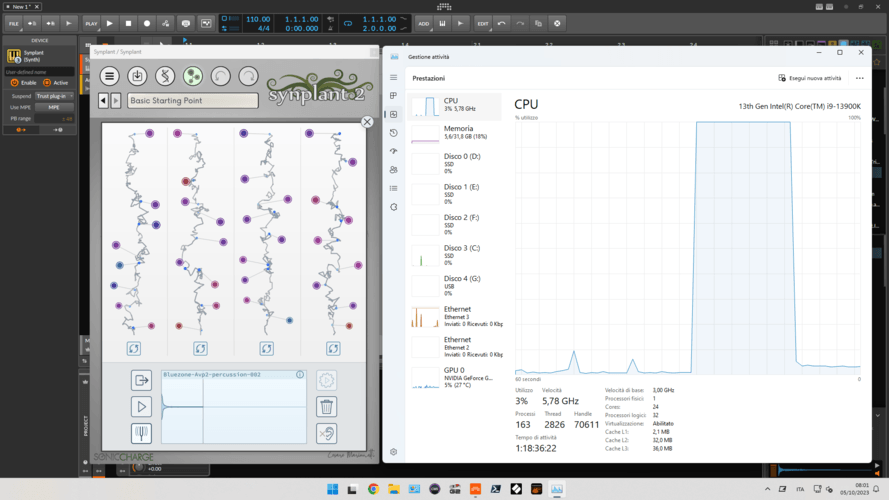The width and height of the screenshot is (889, 500).
Task: Expand Task Manager hamburger navigation menu
Action: [x=393, y=78]
